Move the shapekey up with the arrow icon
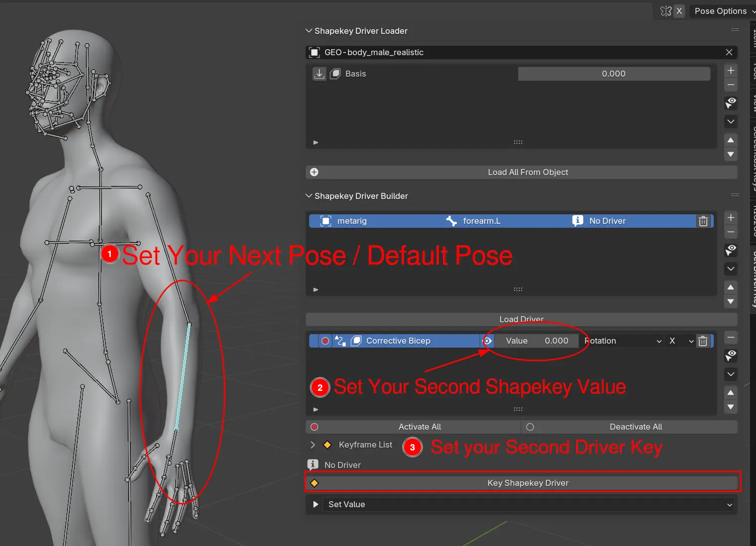The height and width of the screenshot is (546, 756). tap(731, 140)
